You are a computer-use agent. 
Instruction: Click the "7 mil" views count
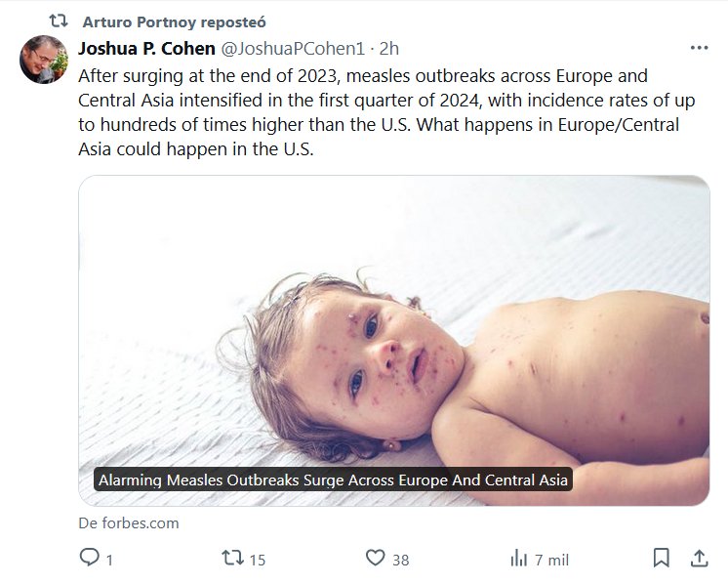(552, 560)
